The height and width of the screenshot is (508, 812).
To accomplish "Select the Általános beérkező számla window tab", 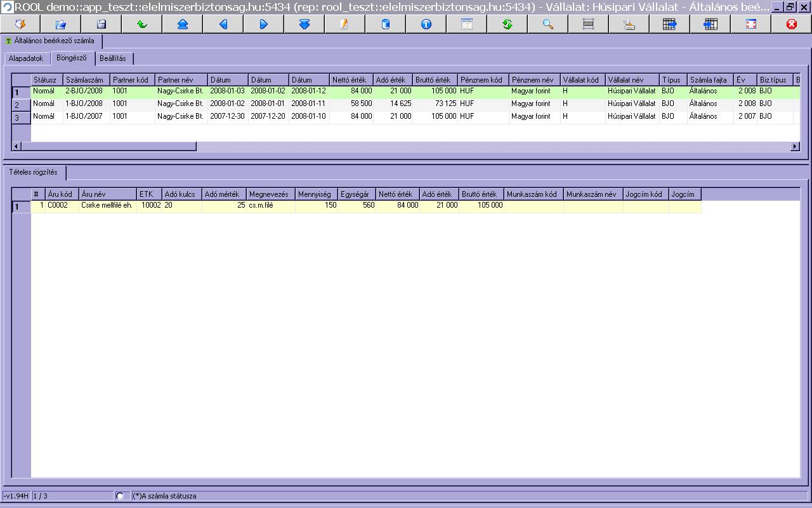I will click(51, 41).
